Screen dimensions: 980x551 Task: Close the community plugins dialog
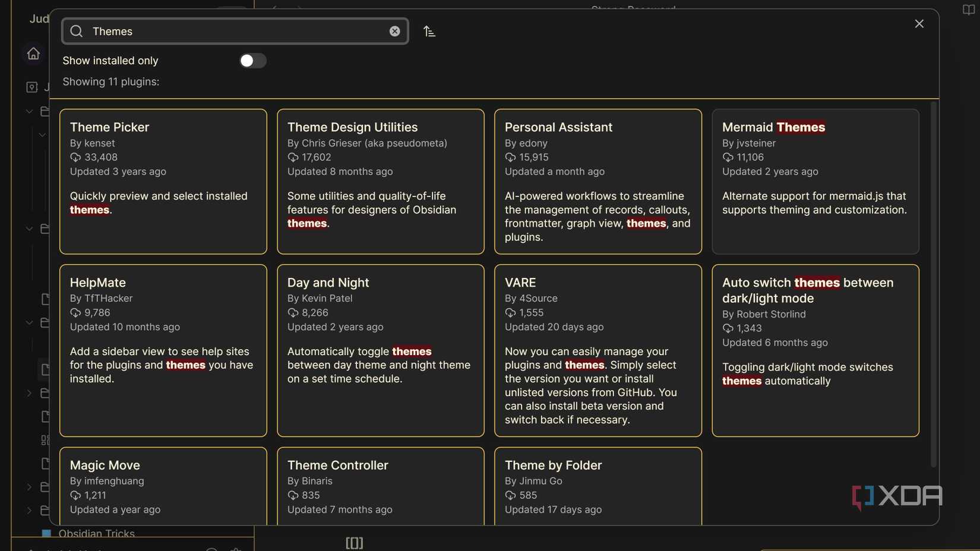(x=919, y=24)
